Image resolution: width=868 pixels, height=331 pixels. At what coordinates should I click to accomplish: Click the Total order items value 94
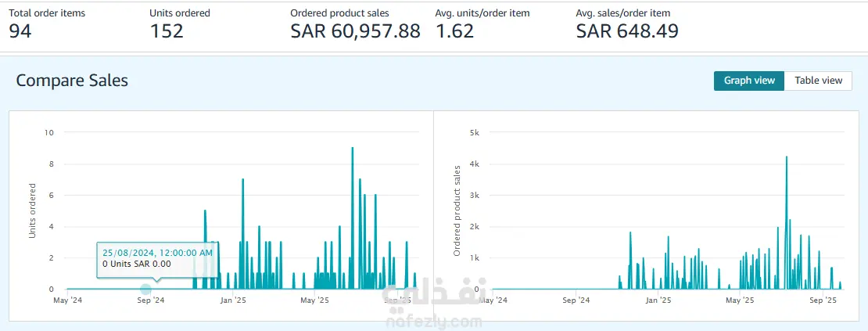(x=21, y=31)
